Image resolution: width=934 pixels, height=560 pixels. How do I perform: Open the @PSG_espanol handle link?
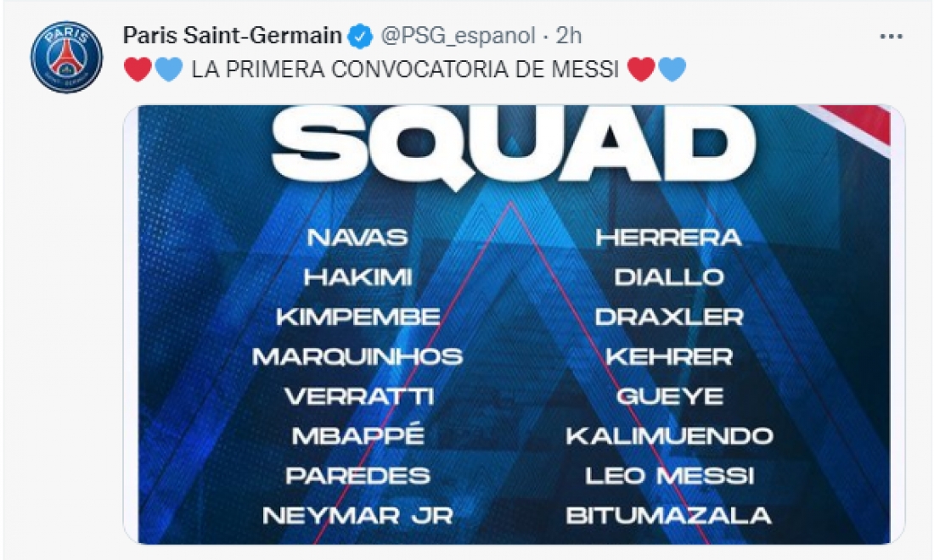pyautogui.click(x=458, y=36)
